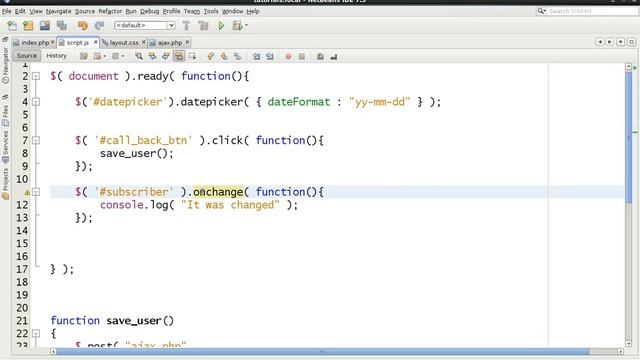Click the New Project toolbar icon
Viewport: 640px width, 360px height.
click(x=28, y=26)
